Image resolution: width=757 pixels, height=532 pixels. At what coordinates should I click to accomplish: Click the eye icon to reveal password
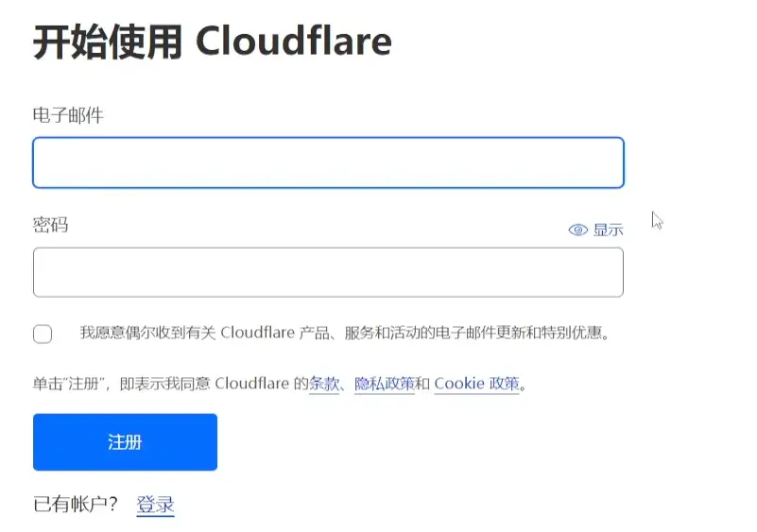point(577,230)
